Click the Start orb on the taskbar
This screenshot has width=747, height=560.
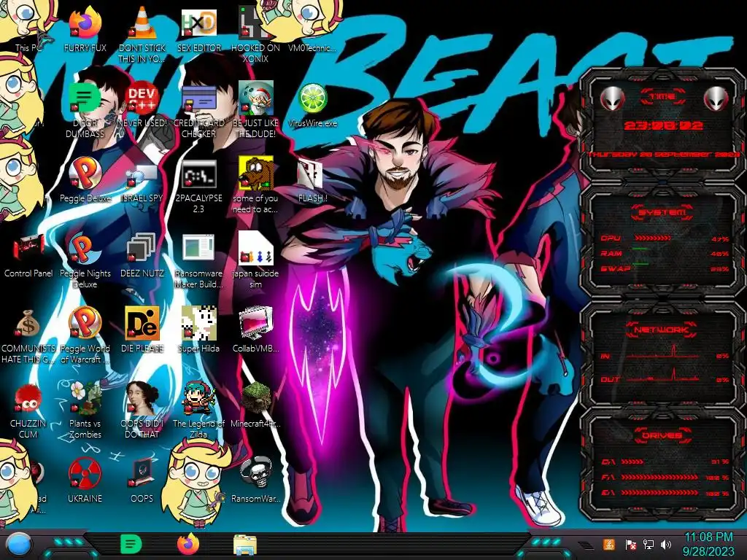click(19, 544)
